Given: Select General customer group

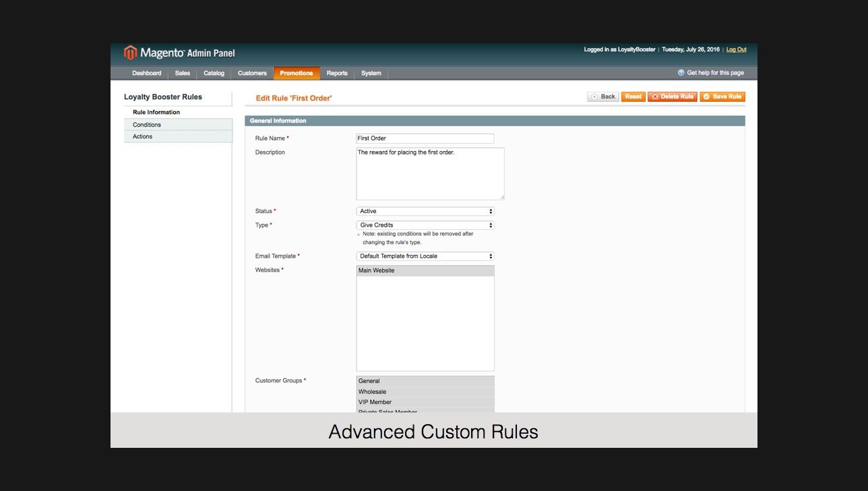Looking at the screenshot, I should [425, 381].
